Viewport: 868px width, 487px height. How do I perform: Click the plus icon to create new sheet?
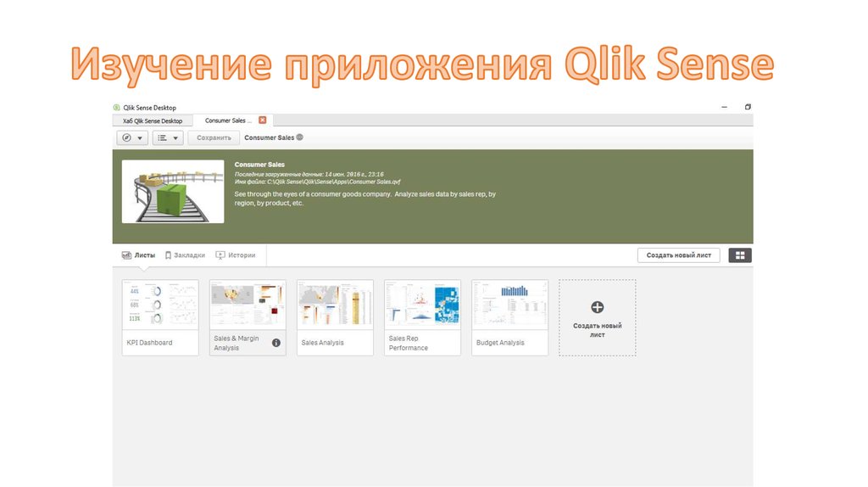click(598, 307)
